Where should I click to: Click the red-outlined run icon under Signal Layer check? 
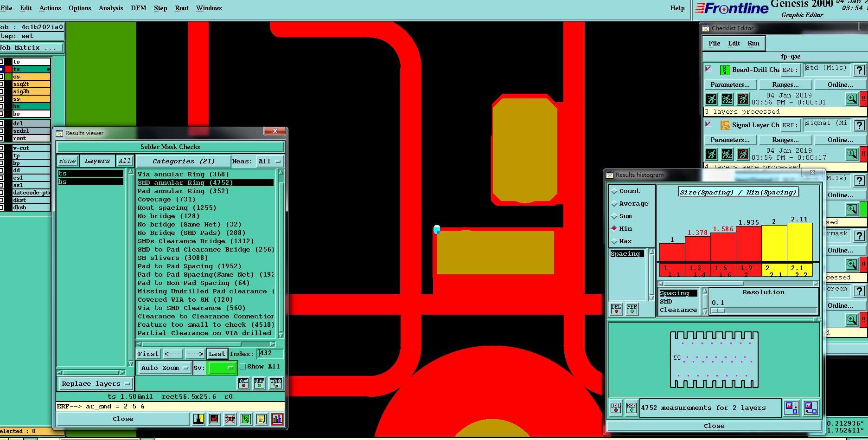[743, 154]
